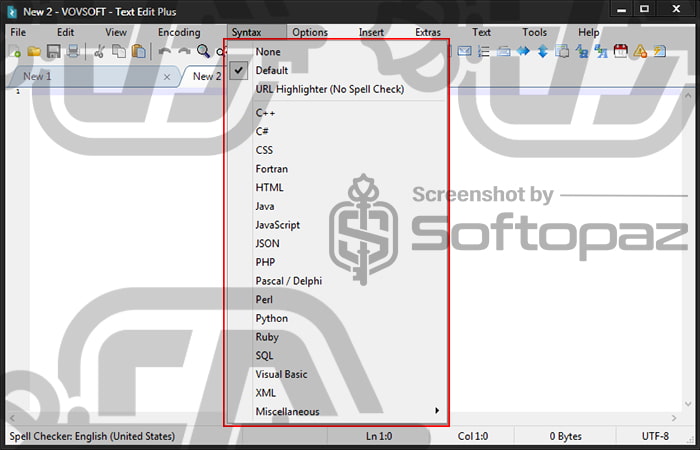
Task: Select Python syntax highlighting
Action: pos(337,319)
